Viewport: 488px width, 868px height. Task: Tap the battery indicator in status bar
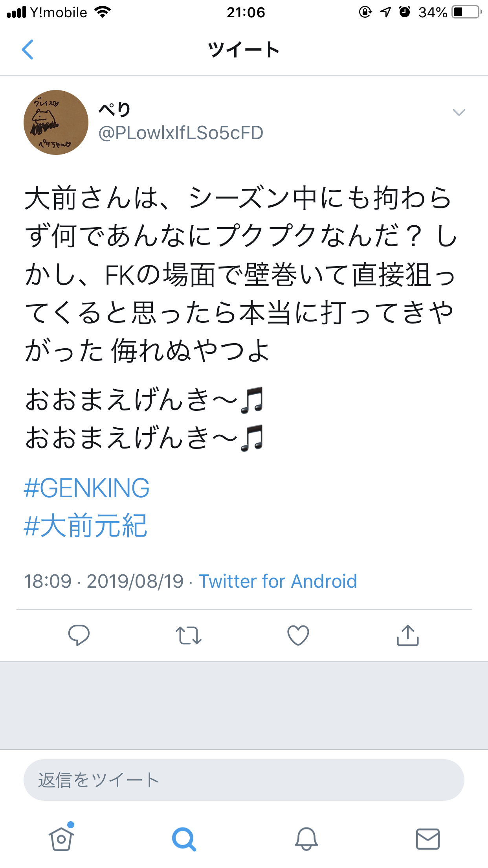click(x=466, y=12)
